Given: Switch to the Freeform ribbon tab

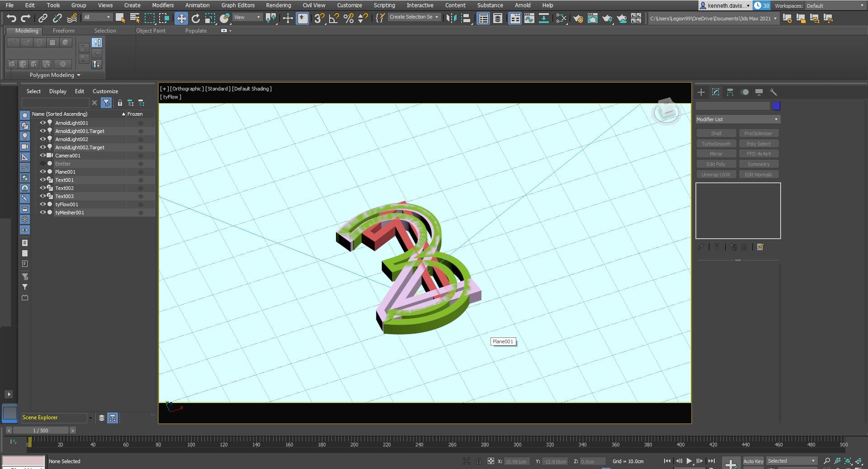Looking at the screenshot, I should click(63, 31).
